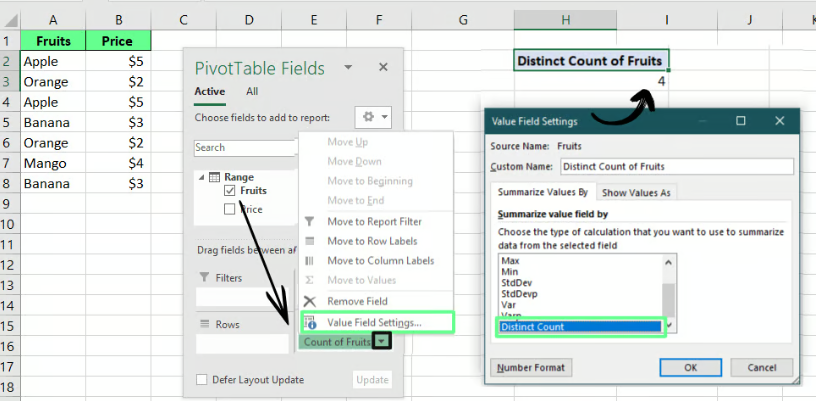Uncheck the Fruits field checkbox

click(x=231, y=191)
